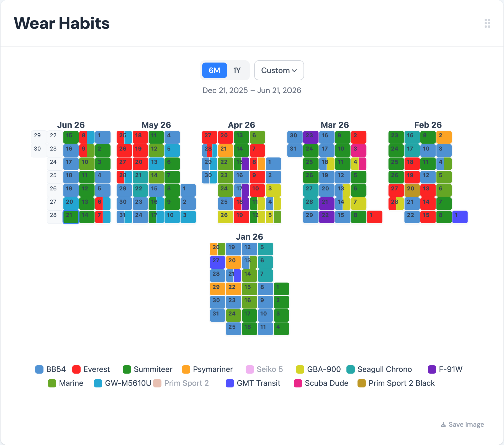504x445 pixels.
Task: Select the 6M range tab
Action: [x=215, y=70]
